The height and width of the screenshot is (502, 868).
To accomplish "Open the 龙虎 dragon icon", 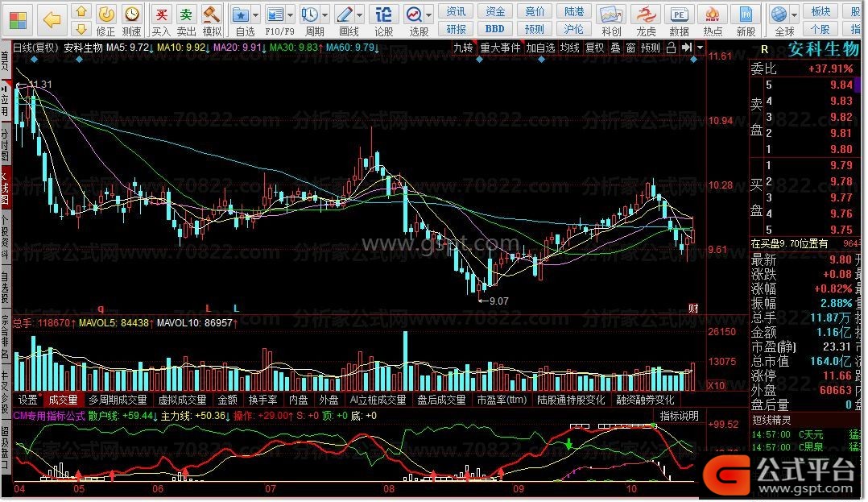I will [646, 15].
